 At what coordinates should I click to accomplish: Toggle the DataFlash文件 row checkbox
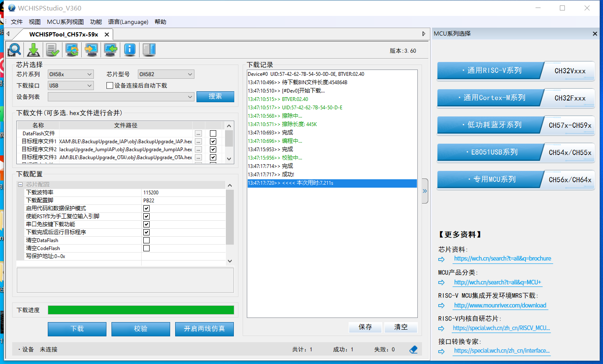(x=213, y=134)
